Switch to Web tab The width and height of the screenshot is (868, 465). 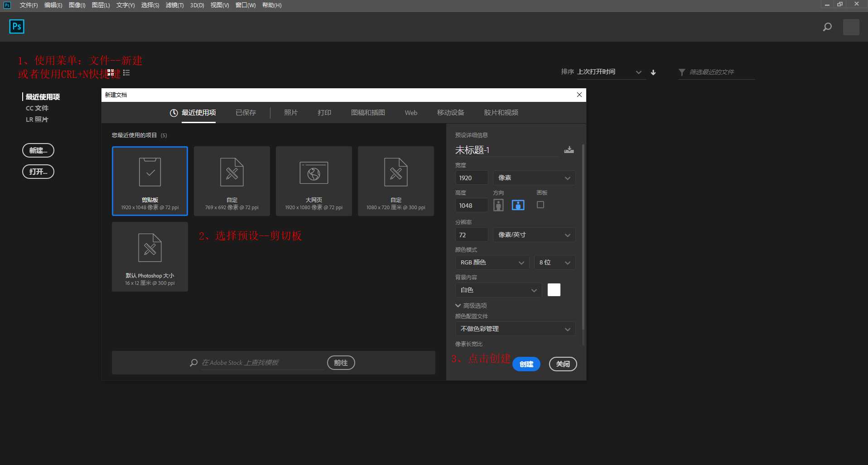tap(411, 113)
